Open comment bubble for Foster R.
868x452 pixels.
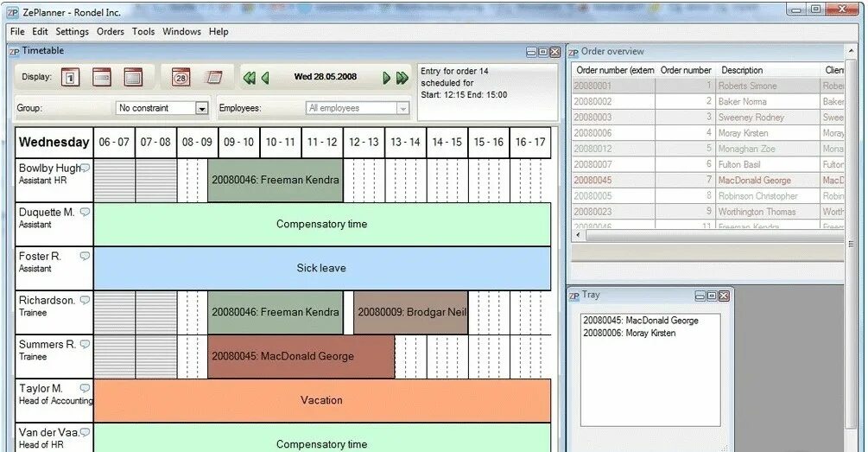pos(85,256)
